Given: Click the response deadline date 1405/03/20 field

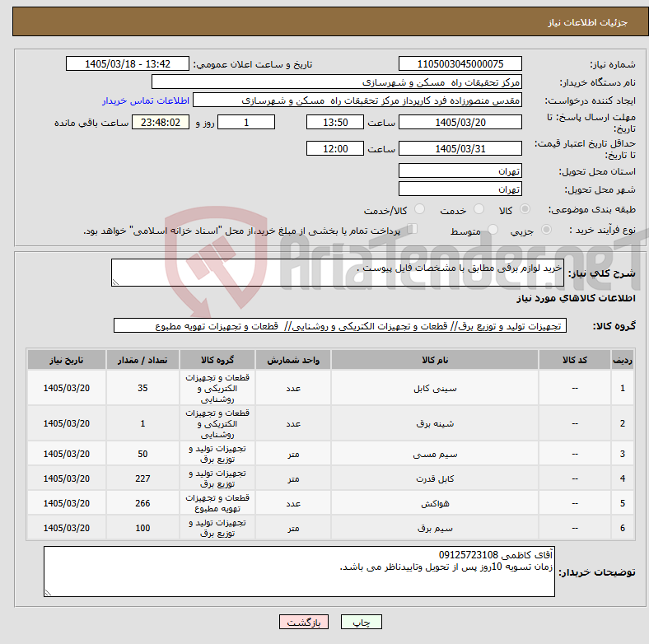Looking at the screenshot, I should [x=460, y=122].
